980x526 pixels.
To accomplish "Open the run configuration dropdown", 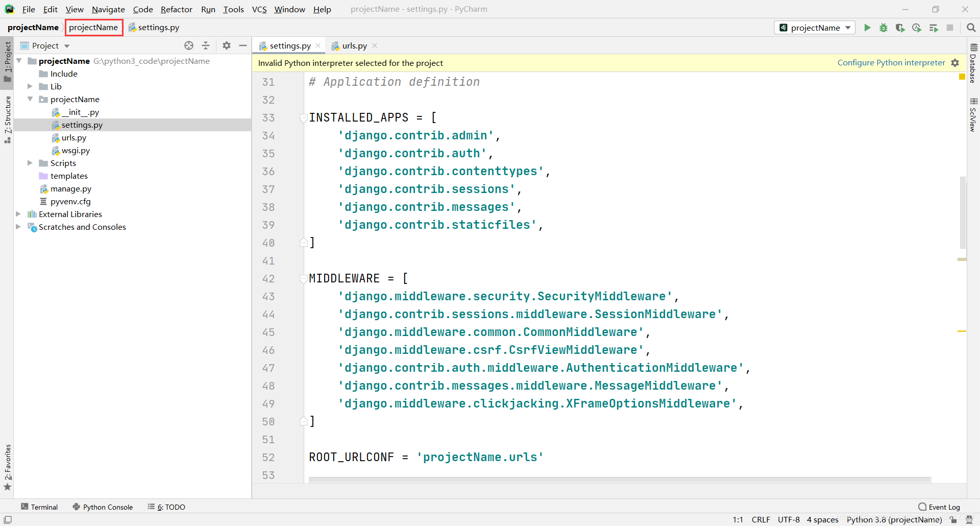I will [x=815, y=28].
